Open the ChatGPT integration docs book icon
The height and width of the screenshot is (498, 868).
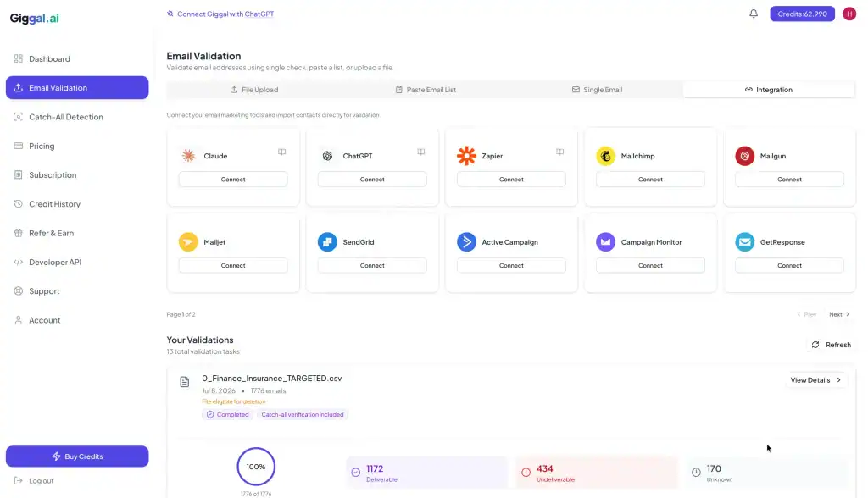tap(420, 152)
